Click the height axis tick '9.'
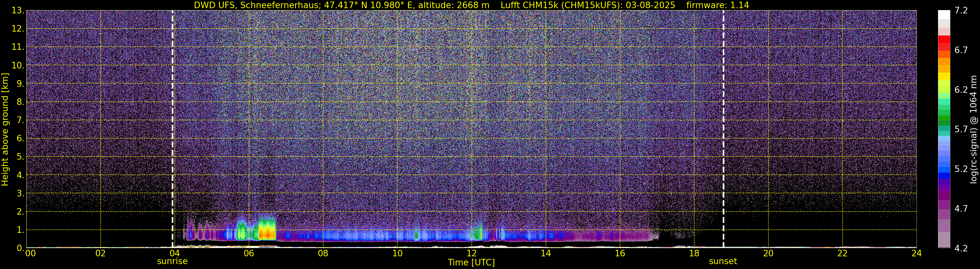 click(x=20, y=83)
